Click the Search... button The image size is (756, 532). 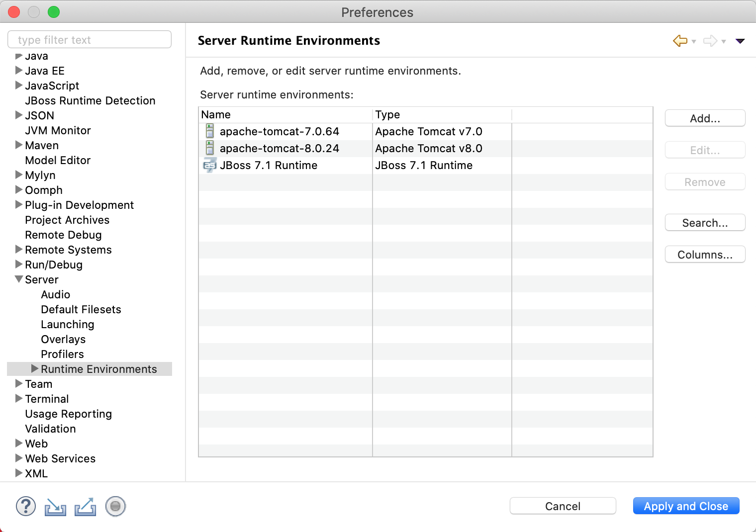point(705,223)
